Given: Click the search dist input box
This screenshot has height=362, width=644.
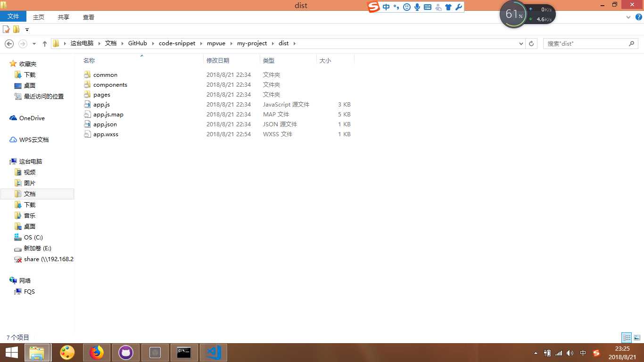Looking at the screenshot, I should (x=585, y=43).
